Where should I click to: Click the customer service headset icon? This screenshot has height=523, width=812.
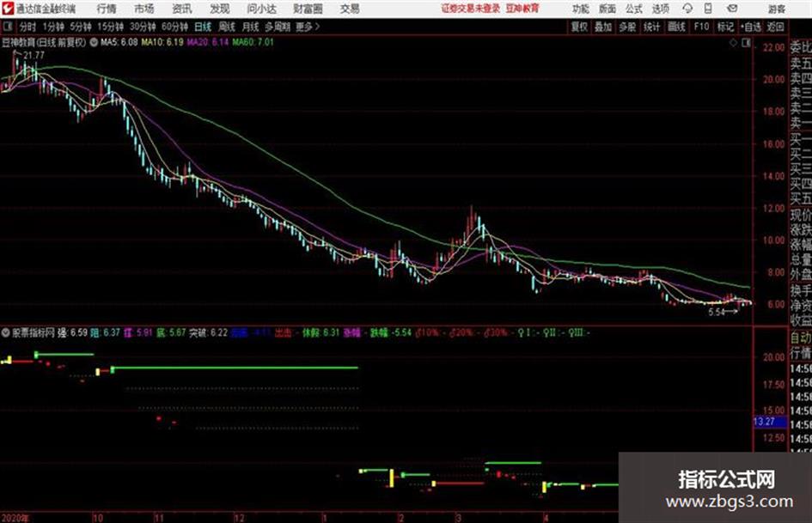point(687,9)
